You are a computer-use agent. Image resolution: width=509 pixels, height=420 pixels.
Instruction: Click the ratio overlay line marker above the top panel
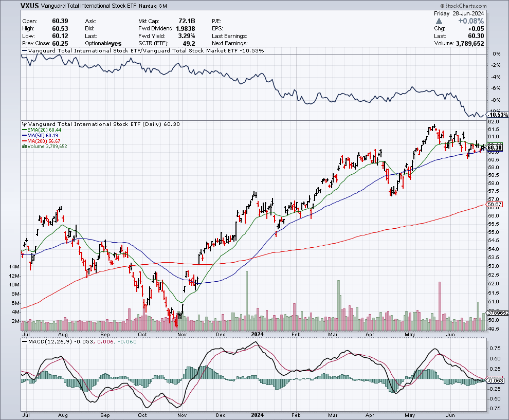(24, 50)
